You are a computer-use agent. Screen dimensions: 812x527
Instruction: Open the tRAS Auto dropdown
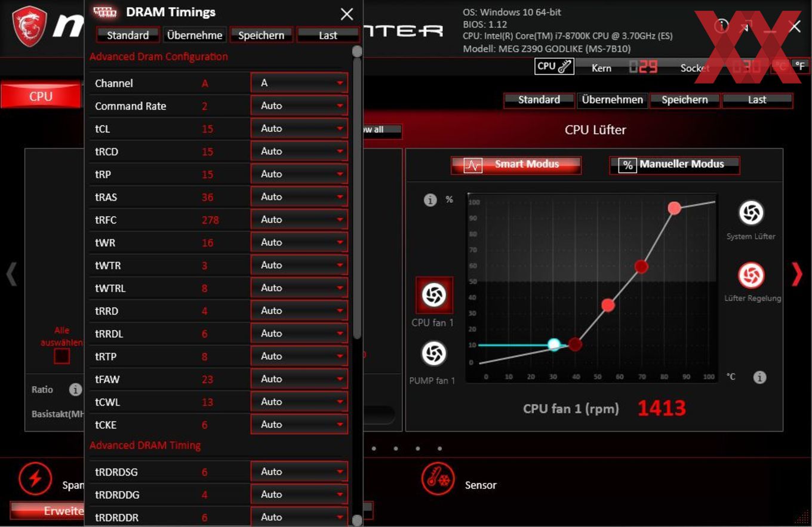coord(299,196)
